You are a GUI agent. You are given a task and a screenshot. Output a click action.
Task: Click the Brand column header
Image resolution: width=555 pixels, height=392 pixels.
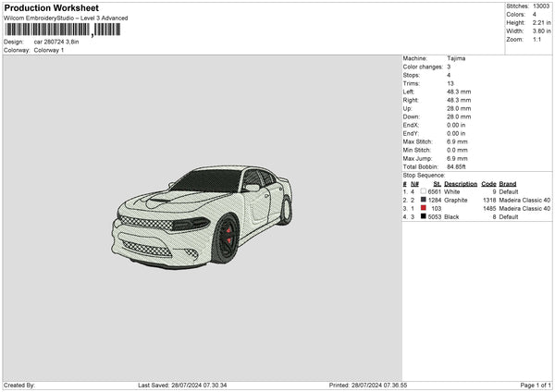click(508, 184)
